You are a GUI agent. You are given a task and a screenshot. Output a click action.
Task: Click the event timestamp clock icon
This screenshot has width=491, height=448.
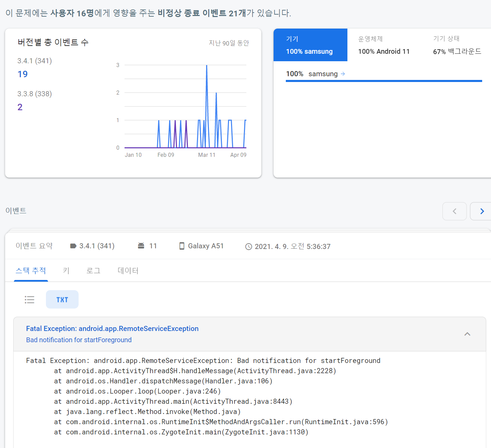(x=249, y=247)
